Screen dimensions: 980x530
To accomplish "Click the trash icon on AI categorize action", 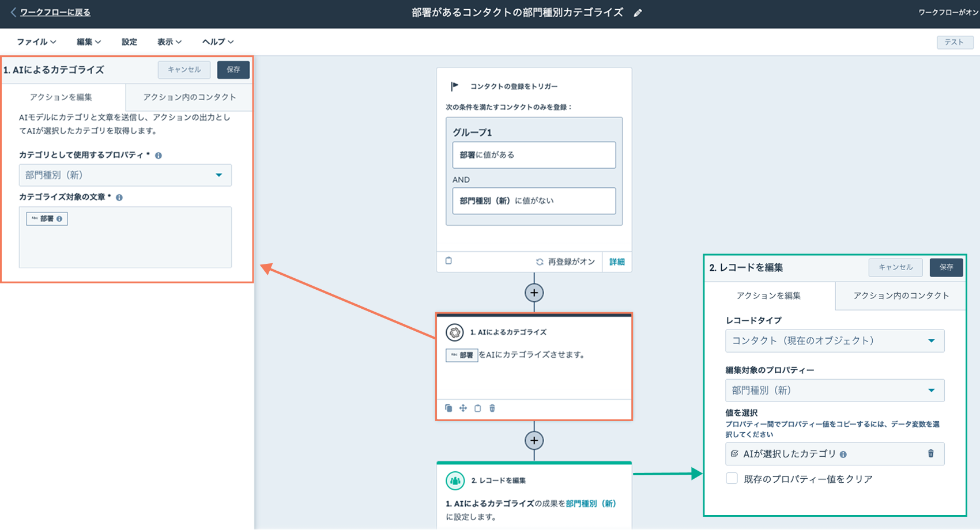I will 492,408.
